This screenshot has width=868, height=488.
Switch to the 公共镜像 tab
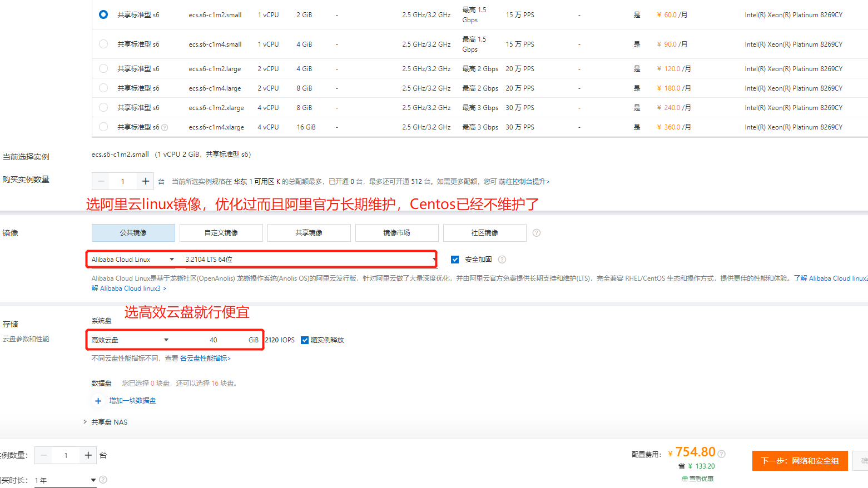click(133, 233)
